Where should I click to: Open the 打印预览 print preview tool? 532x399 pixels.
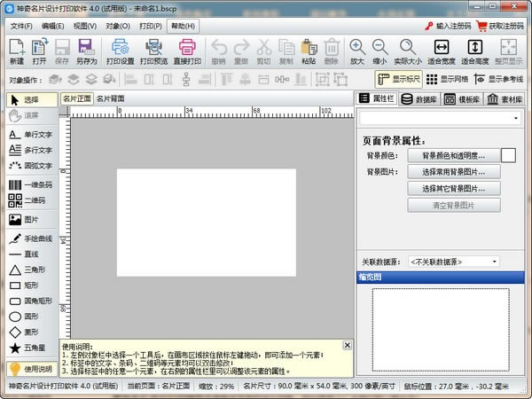153,51
